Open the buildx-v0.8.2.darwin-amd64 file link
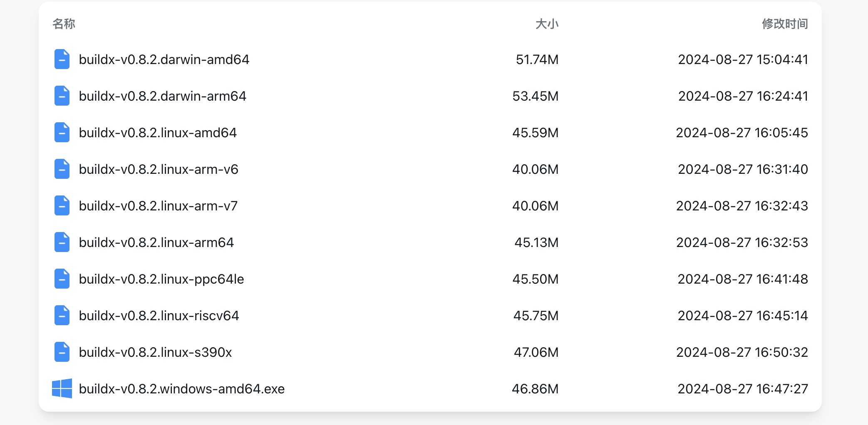Screen dimensions: 868x425 [x=164, y=59]
